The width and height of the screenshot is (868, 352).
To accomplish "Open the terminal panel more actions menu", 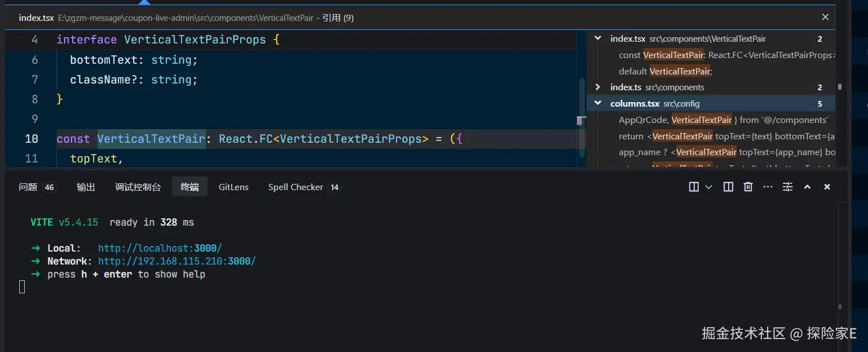I will tap(768, 187).
